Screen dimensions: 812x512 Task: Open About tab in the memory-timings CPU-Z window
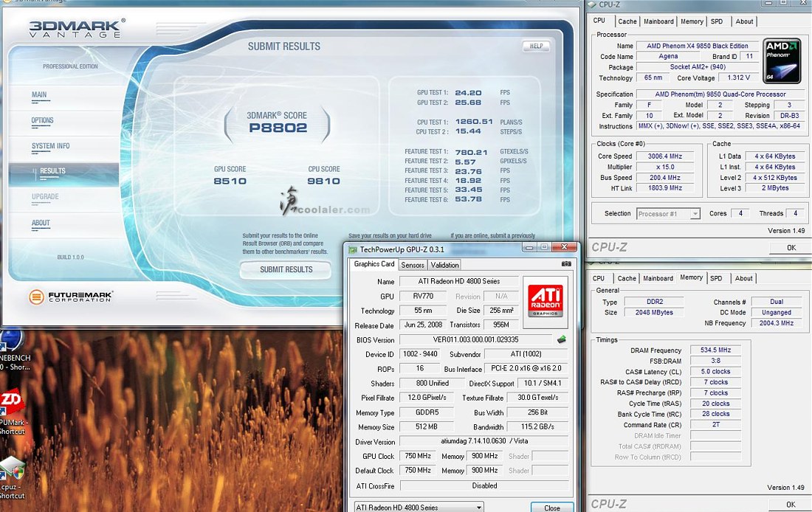743,279
